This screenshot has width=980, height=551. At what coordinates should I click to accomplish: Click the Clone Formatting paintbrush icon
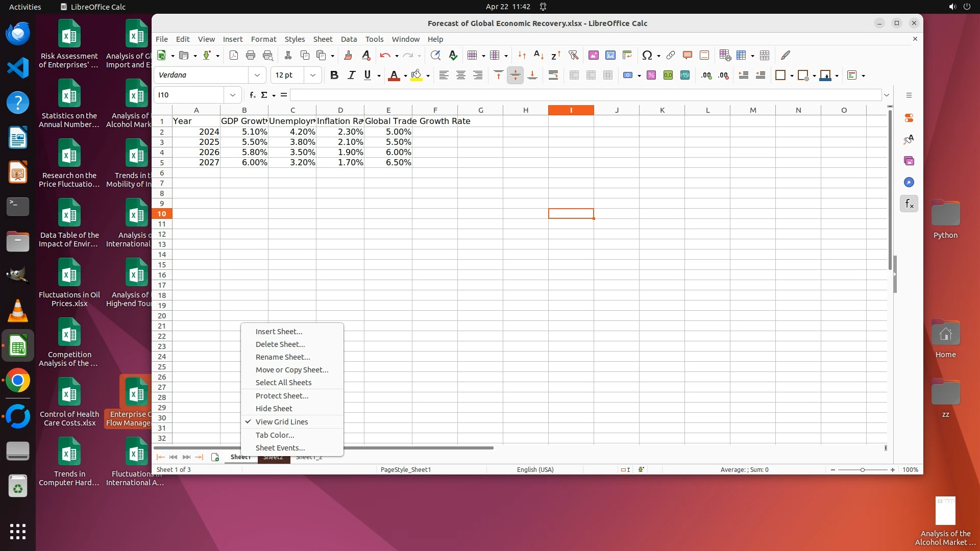click(x=348, y=55)
